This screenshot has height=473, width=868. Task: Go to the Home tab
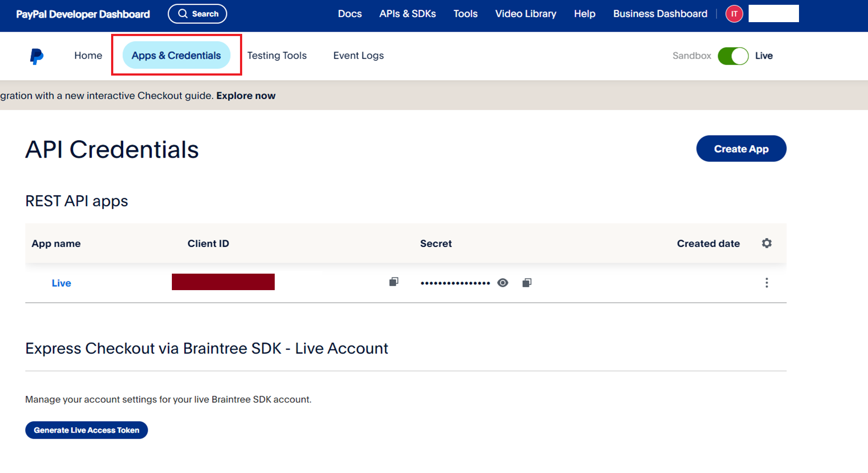pyautogui.click(x=88, y=56)
